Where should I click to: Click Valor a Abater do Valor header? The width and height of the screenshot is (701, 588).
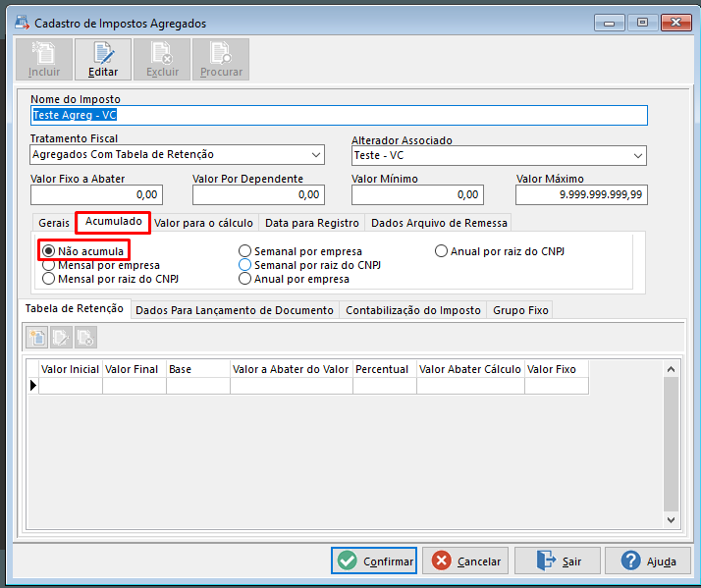[292, 369]
